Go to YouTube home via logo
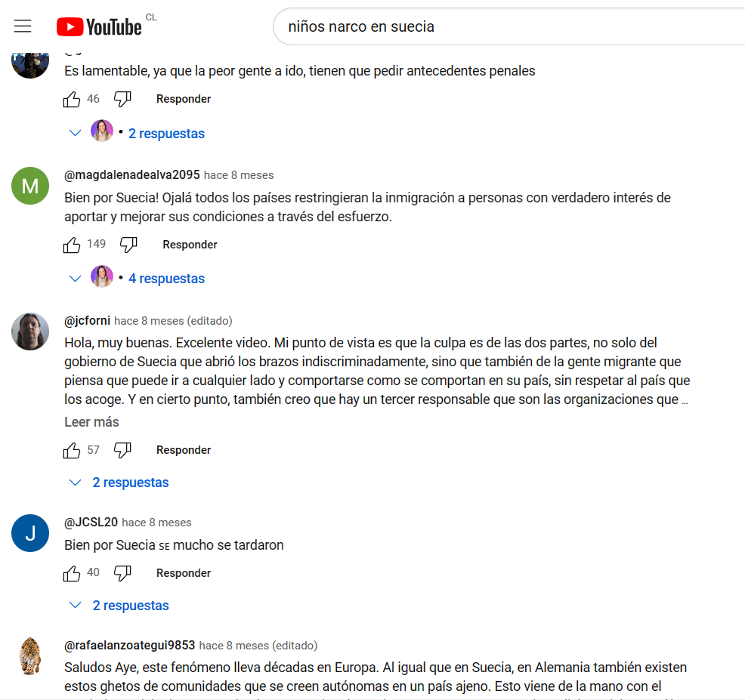This screenshot has height=700, width=745. pyautogui.click(x=99, y=27)
